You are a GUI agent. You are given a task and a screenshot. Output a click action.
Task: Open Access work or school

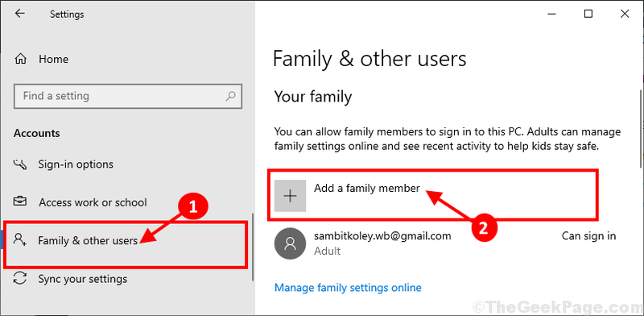tap(93, 202)
